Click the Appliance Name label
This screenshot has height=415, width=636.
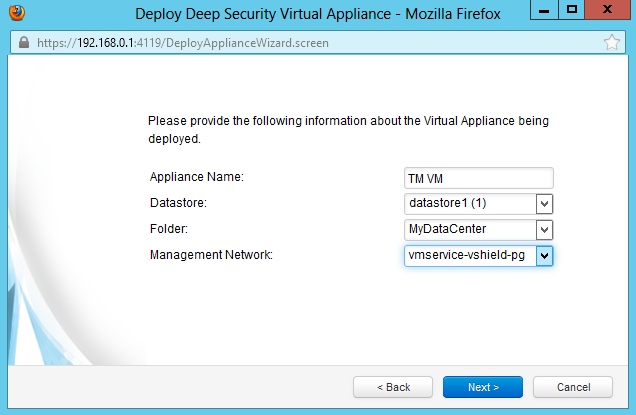click(x=197, y=177)
